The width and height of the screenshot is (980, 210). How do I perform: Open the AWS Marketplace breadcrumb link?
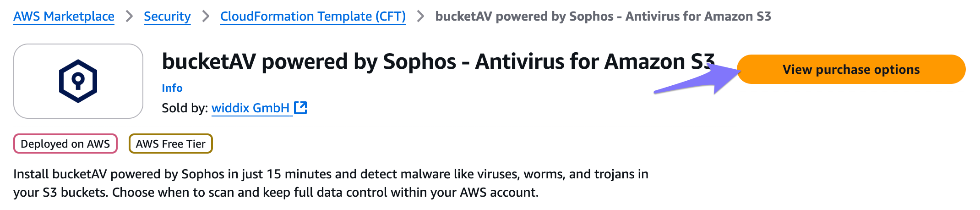(64, 17)
